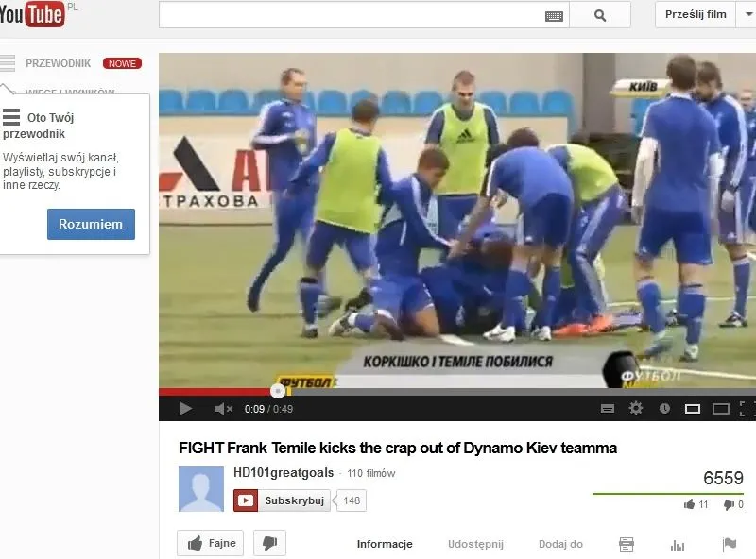Click the search magnifier button
The image size is (756, 559).
[600, 15]
